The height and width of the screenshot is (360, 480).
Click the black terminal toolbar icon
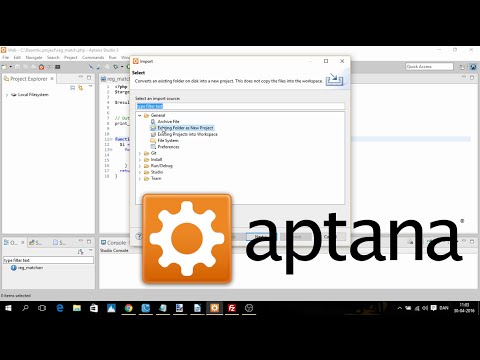tap(58, 67)
